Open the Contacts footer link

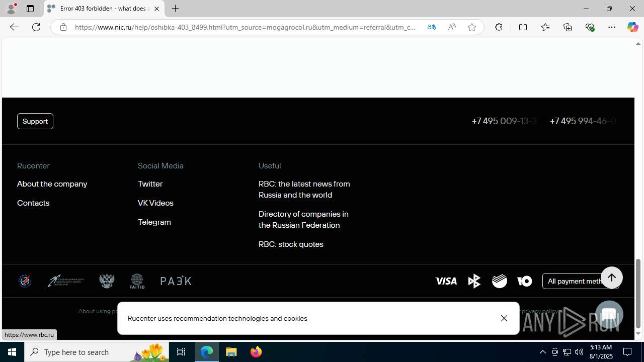33,203
